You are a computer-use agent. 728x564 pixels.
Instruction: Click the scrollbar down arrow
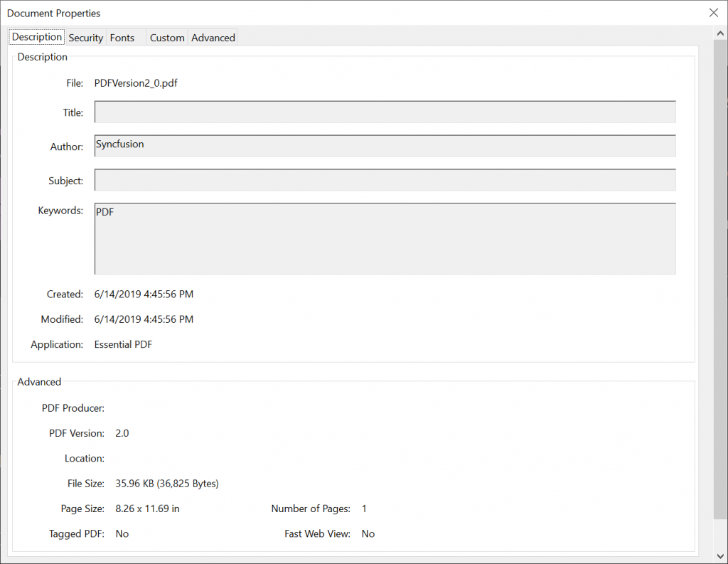pos(720,558)
